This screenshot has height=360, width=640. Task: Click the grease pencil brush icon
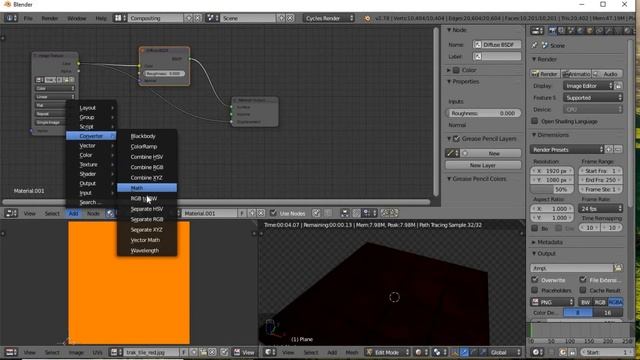pyautogui.click(x=451, y=153)
